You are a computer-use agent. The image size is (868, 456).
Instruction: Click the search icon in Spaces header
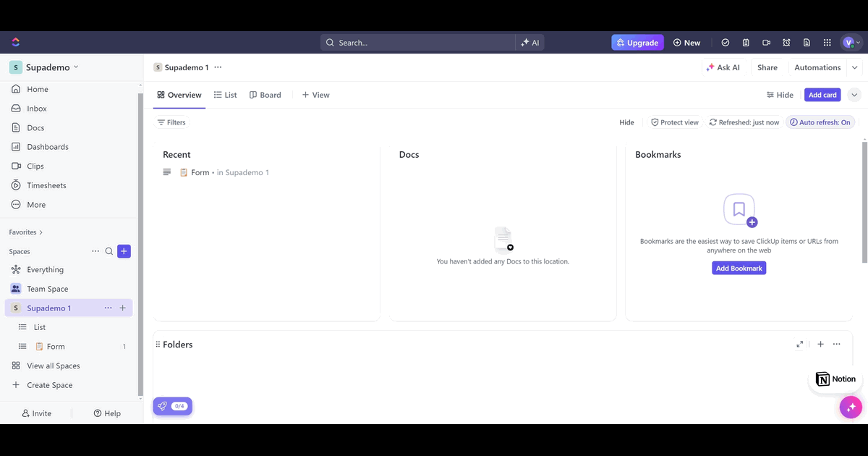[x=109, y=251]
